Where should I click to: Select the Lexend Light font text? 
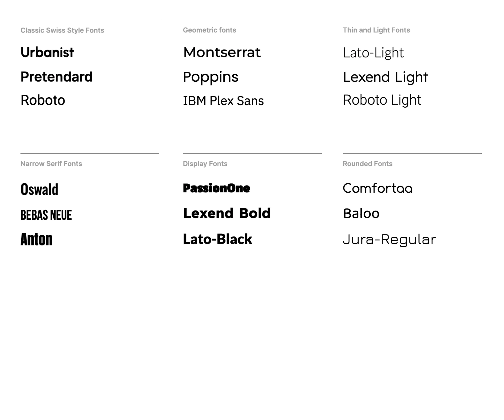click(385, 77)
